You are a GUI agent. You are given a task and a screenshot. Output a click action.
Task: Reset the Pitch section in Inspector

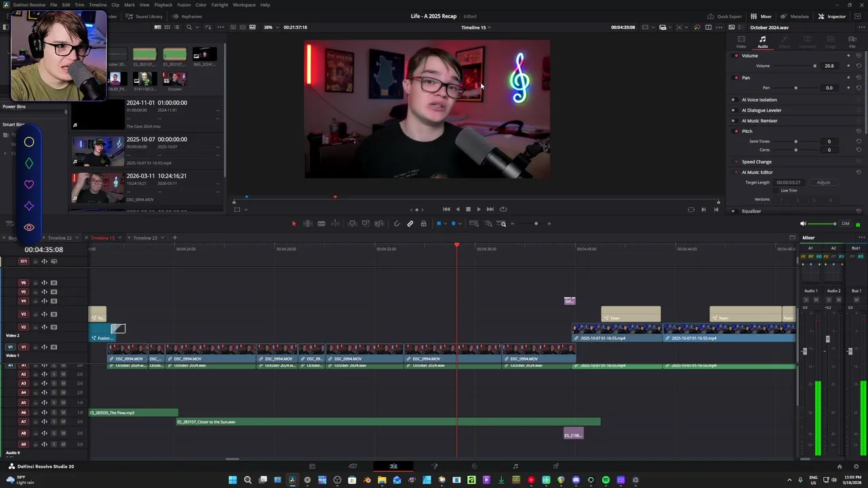click(859, 131)
